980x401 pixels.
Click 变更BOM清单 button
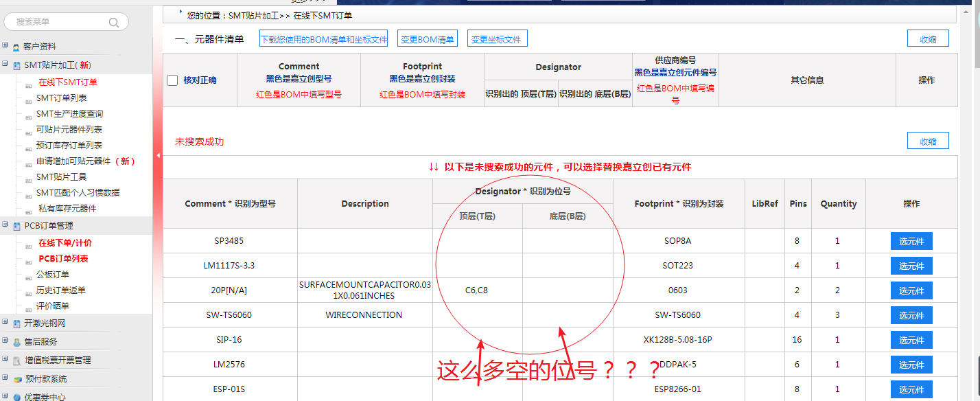(428, 39)
